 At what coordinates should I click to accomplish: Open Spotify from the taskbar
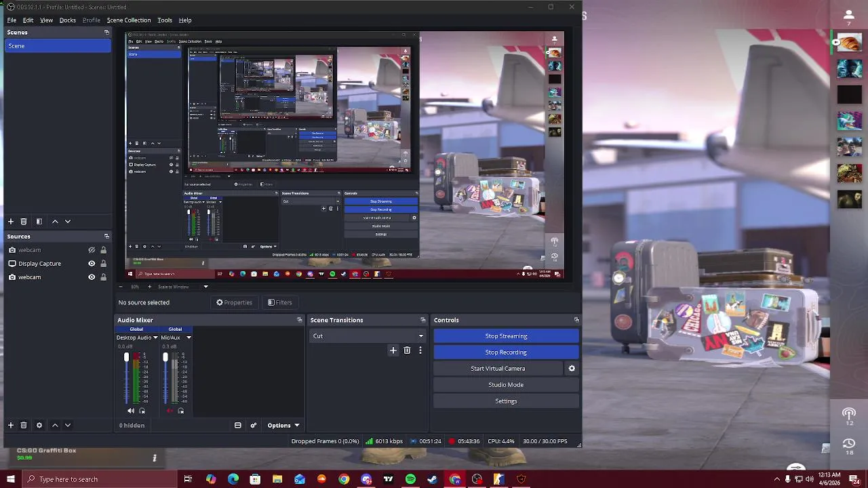click(410, 479)
